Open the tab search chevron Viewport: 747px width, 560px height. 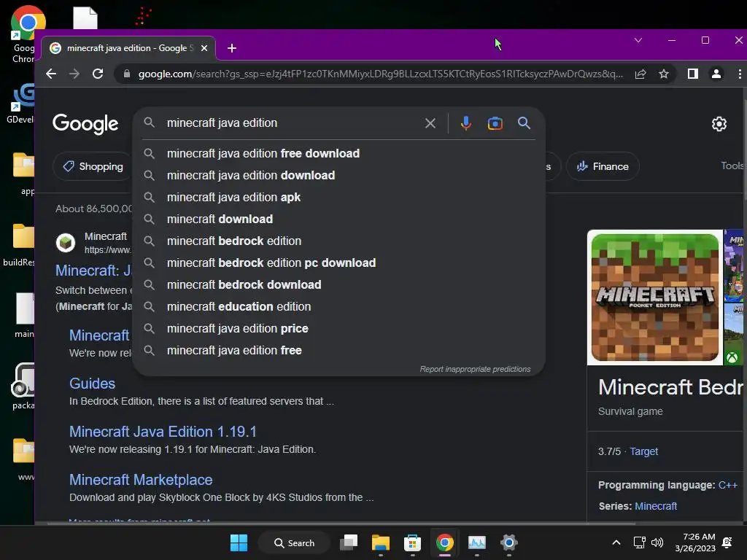638,40
